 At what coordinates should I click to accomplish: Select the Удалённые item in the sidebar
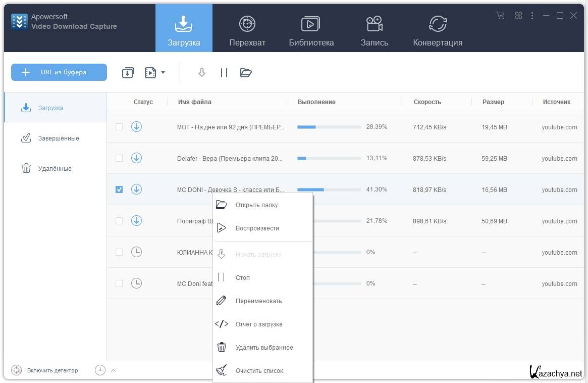(x=55, y=169)
